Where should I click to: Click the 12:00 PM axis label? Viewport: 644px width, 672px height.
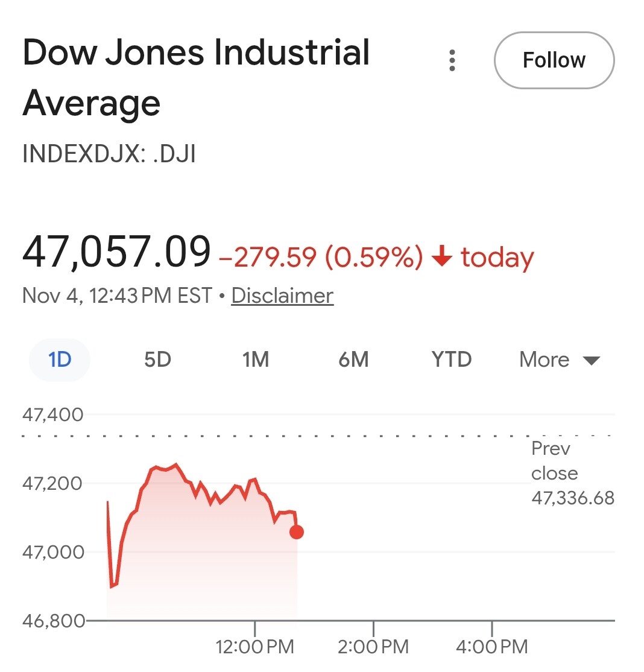tap(254, 647)
